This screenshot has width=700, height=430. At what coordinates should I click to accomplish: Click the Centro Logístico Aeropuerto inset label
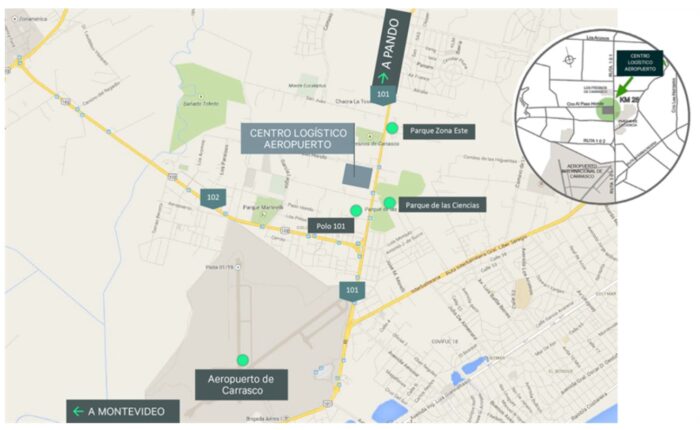(x=640, y=63)
